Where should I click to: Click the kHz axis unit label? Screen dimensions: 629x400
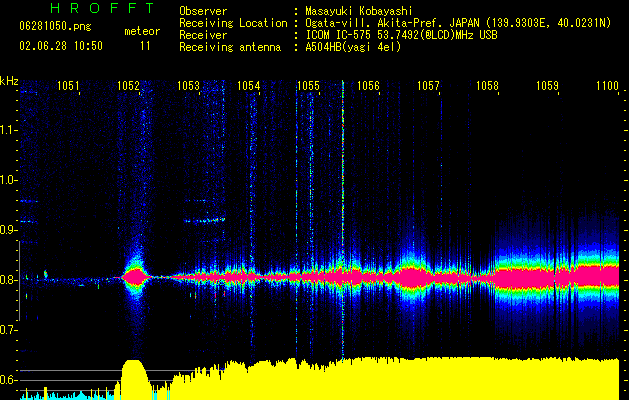click(9, 81)
